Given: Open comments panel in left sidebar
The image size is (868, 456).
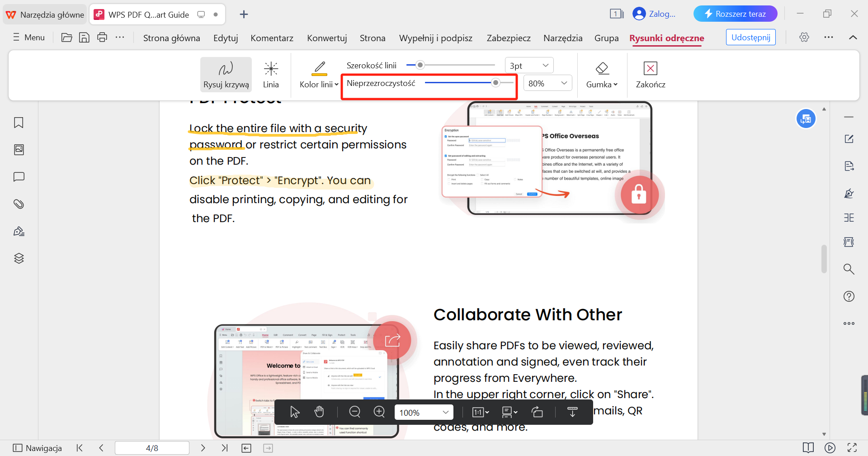Looking at the screenshot, I should (x=19, y=177).
